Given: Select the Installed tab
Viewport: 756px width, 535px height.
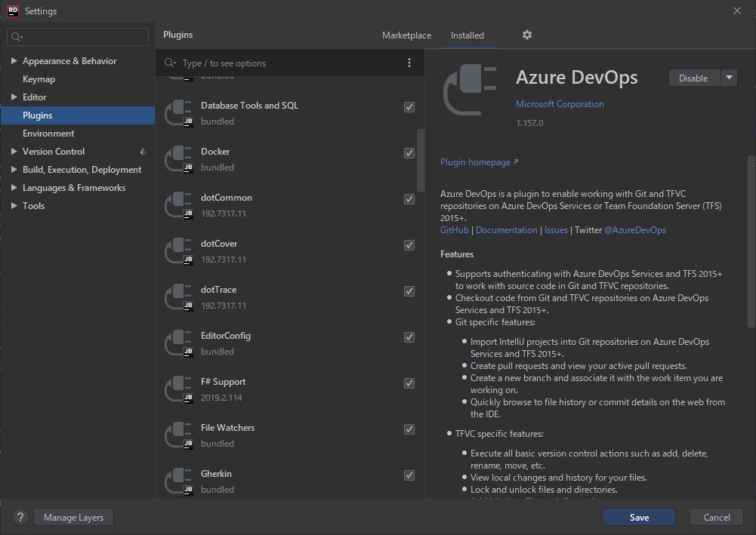Looking at the screenshot, I should tap(467, 35).
